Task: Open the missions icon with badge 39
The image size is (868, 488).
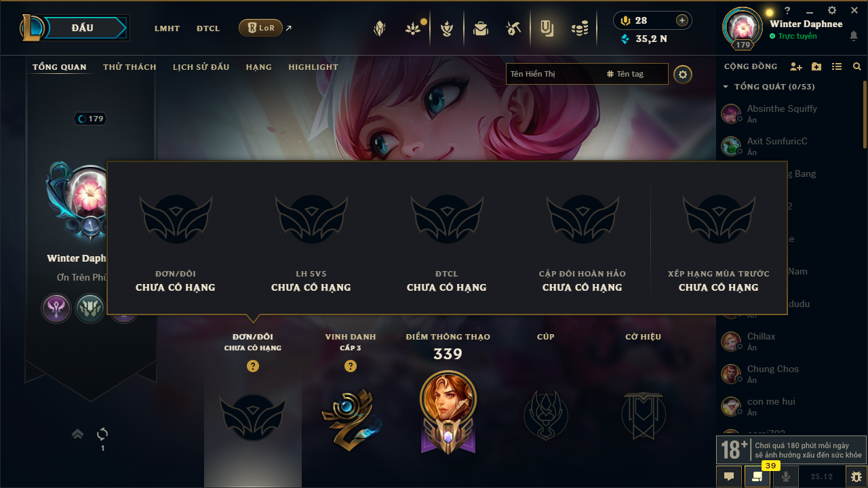Action: click(x=757, y=476)
